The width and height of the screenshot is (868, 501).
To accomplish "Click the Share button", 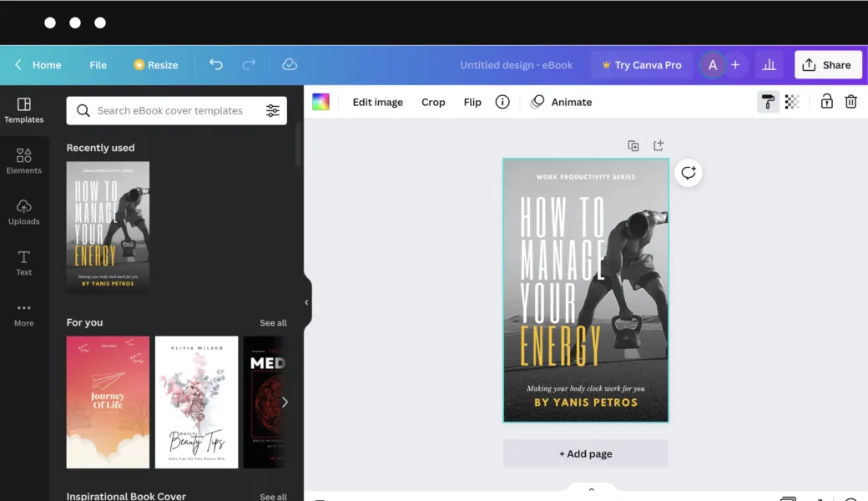I will pos(828,65).
